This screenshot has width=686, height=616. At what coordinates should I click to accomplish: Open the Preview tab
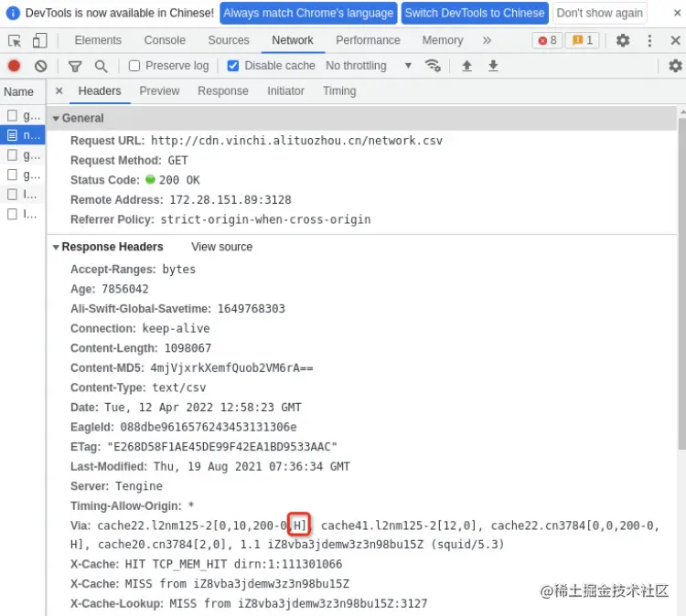point(159,90)
